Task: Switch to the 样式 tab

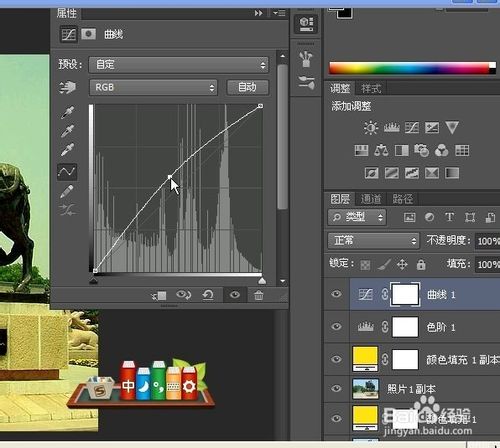Action: point(371,89)
